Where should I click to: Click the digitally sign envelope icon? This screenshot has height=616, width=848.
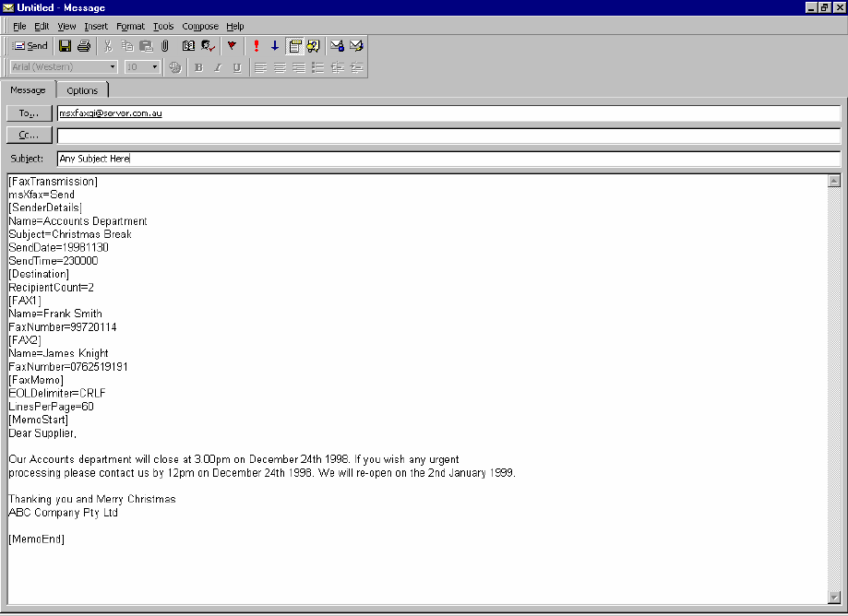pyautogui.click(x=356, y=46)
